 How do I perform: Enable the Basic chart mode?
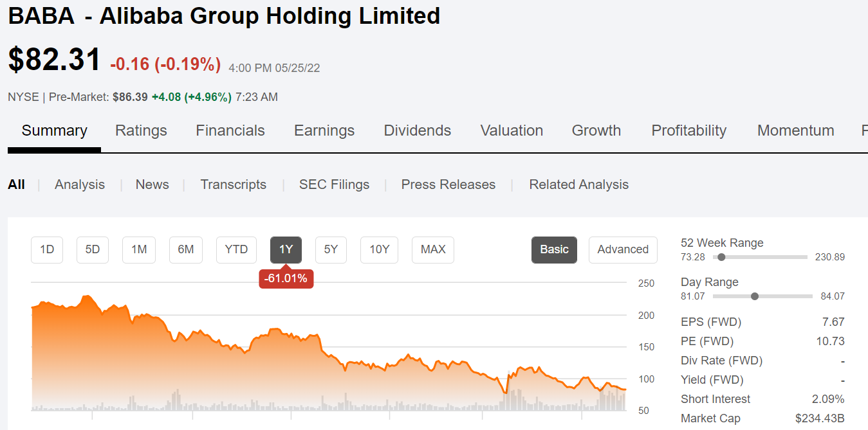point(554,249)
